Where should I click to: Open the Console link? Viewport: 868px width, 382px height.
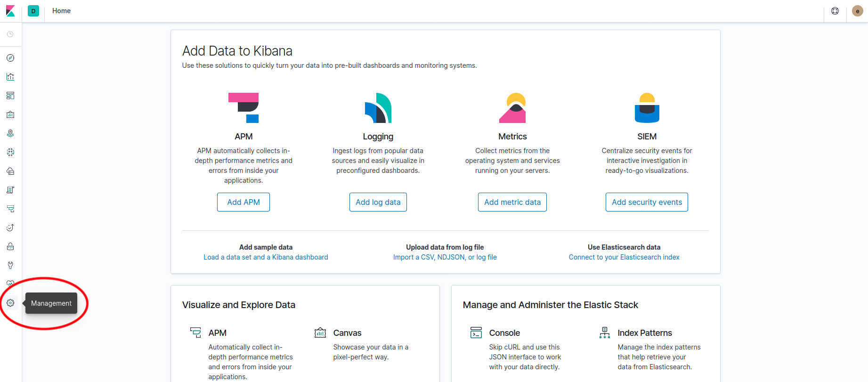click(504, 333)
